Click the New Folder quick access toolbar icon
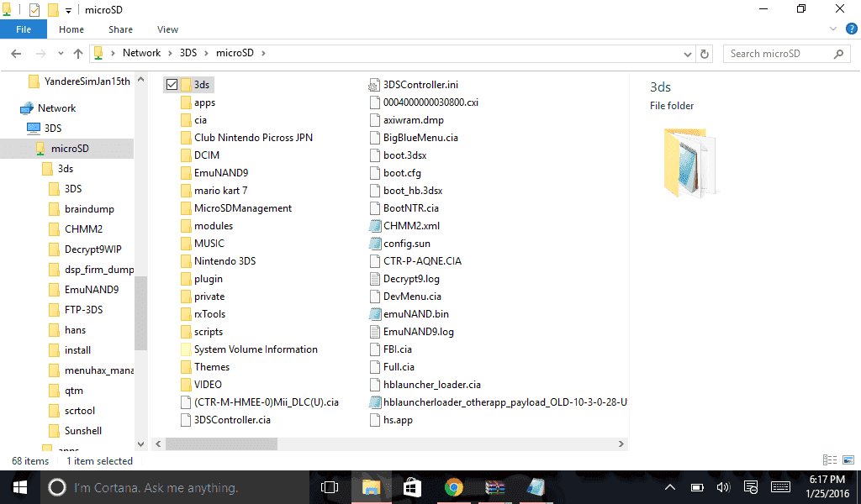The image size is (861, 504). click(53, 10)
